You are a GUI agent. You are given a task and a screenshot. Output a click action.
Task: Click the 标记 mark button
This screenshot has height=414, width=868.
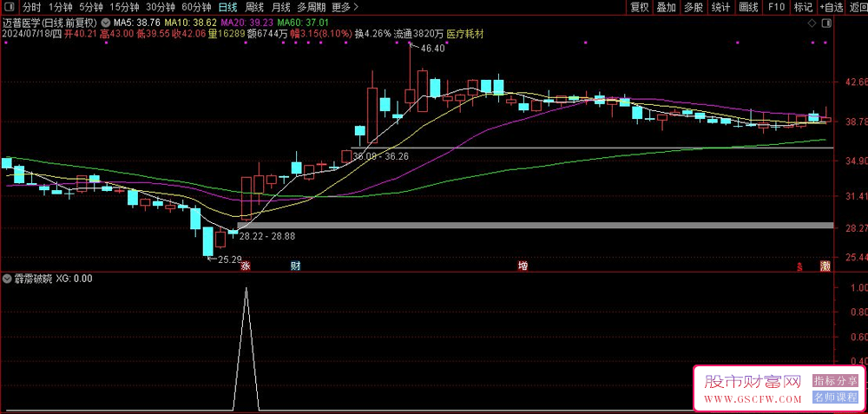coord(803,7)
